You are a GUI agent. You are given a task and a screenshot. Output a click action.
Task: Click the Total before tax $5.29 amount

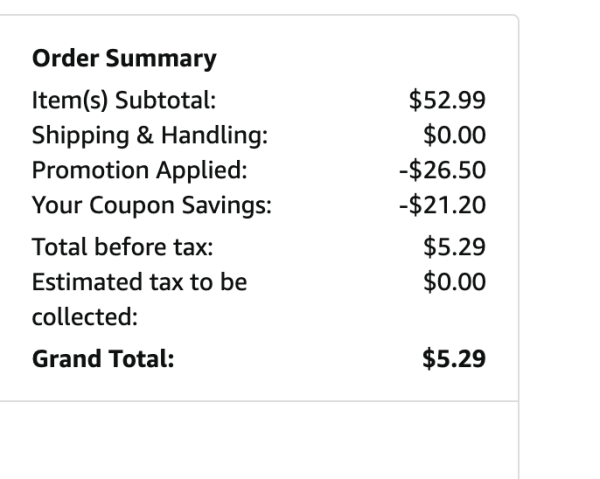tap(454, 247)
